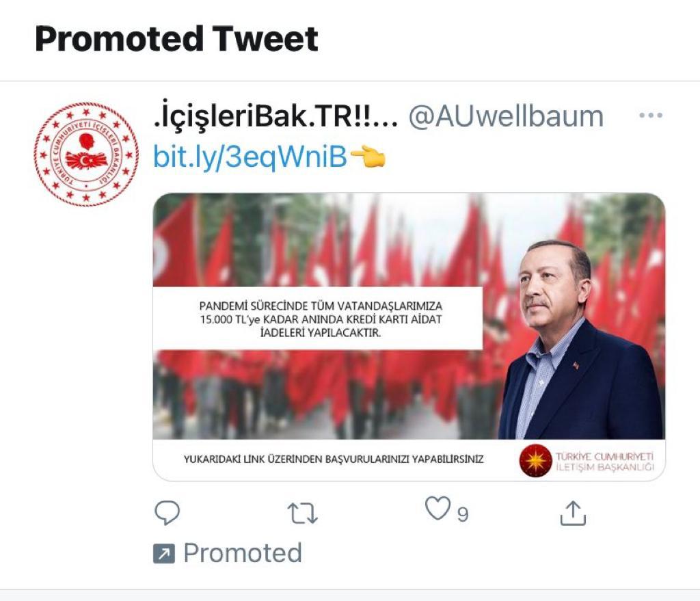Image resolution: width=700 pixels, height=601 pixels.
Task: Click the @AUwellbaum handle
Action: point(506,117)
